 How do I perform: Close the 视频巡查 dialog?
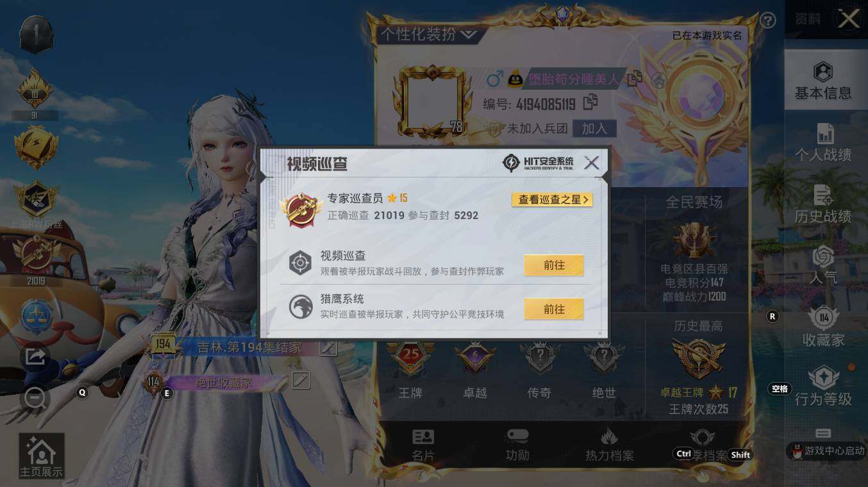click(x=592, y=163)
